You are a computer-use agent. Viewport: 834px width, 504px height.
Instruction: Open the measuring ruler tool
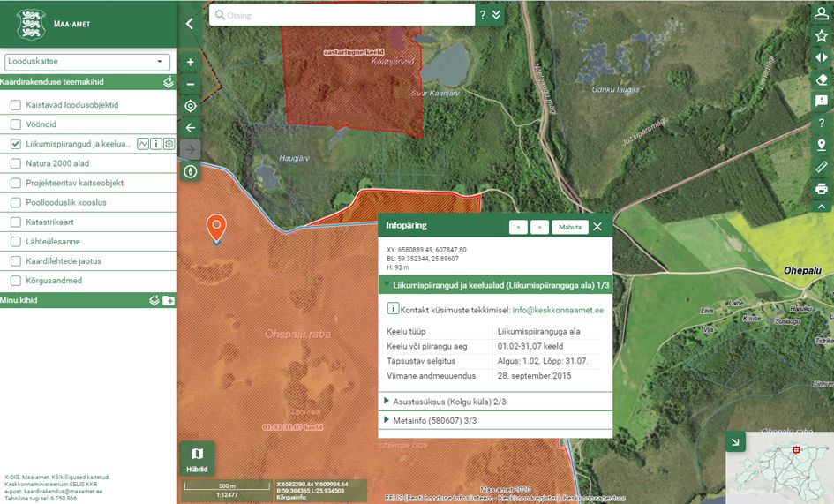point(822,167)
